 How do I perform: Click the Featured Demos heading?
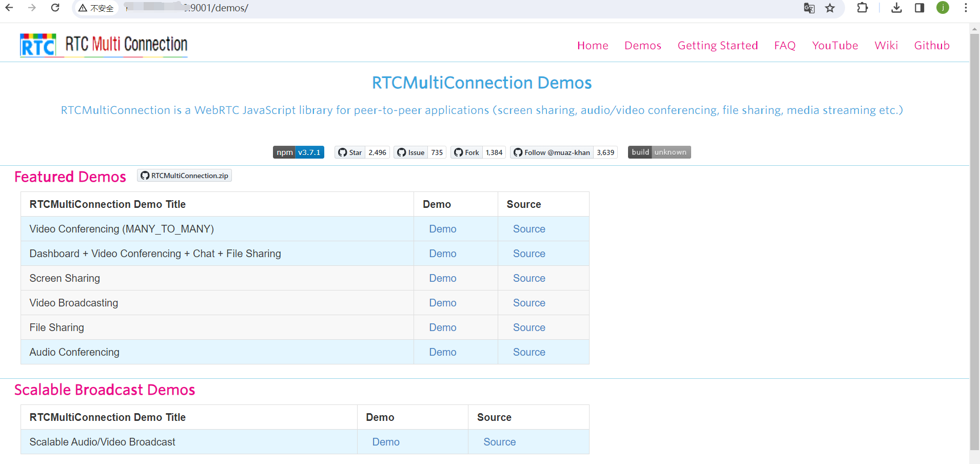coord(70,177)
